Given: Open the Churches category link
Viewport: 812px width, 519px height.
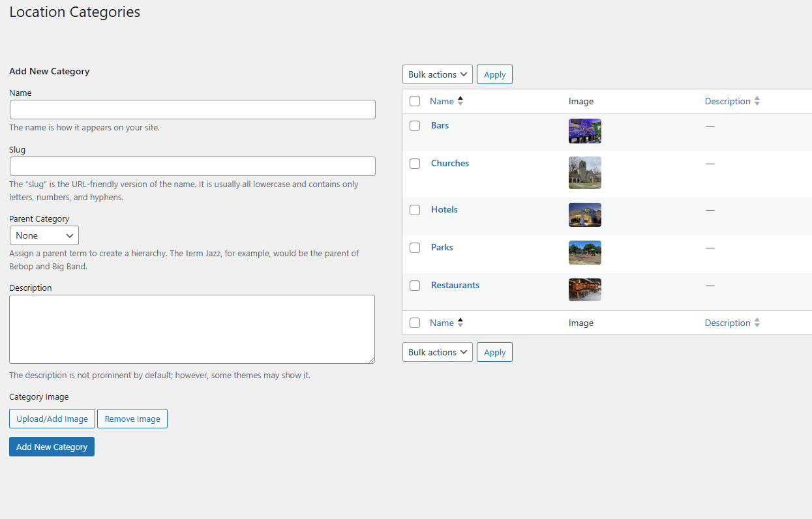Looking at the screenshot, I should pos(449,163).
